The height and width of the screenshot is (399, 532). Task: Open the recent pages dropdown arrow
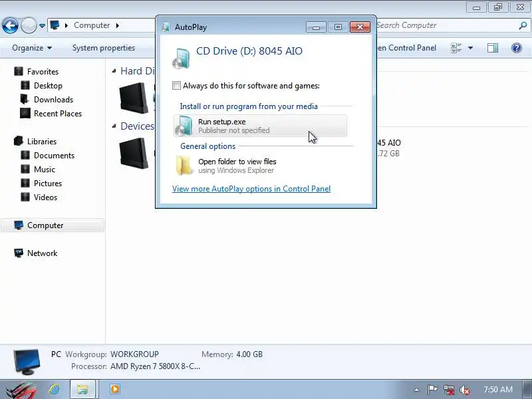point(42,26)
